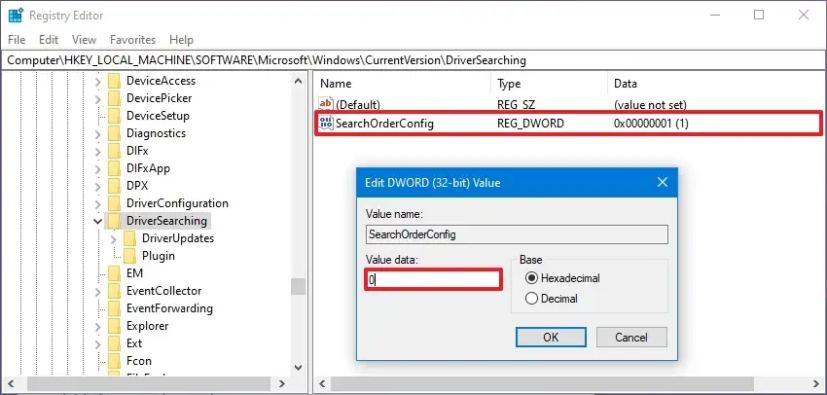Close the Edit DWORD dialog with X
The width and height of the screenshot is (827, 395).
662,182
